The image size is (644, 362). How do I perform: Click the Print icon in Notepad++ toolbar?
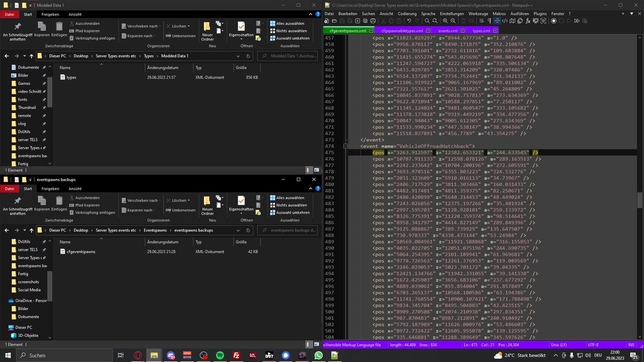374,21
